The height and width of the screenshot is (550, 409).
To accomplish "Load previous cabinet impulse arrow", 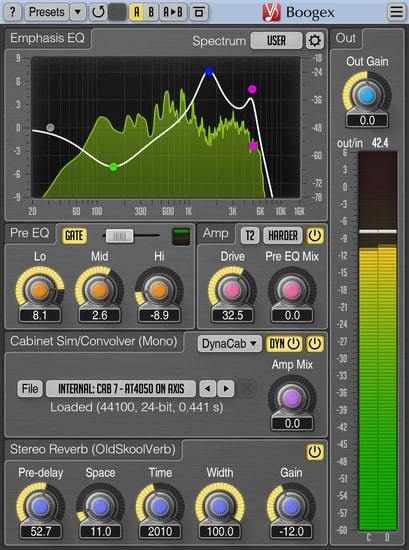I will [208, 389].
